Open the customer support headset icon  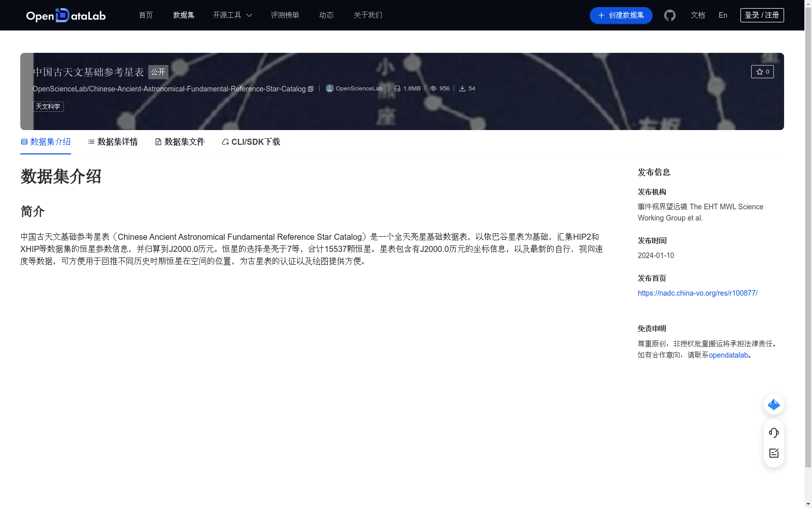tap(773, 433)
